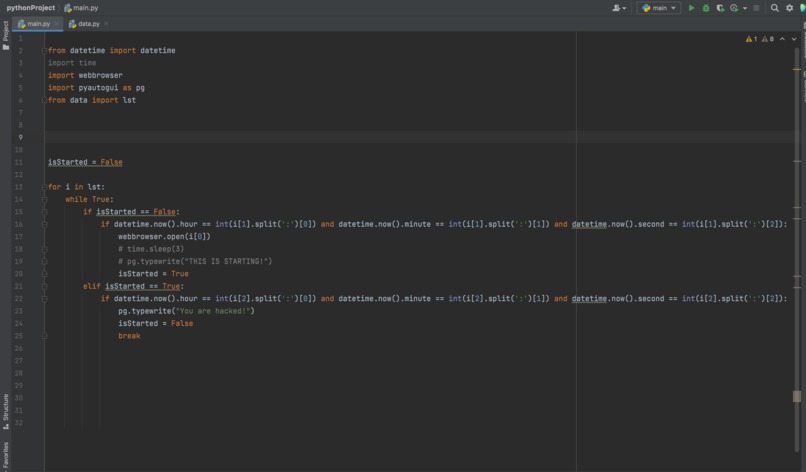The width and height of the screenshot is (806, 472).
Task: Click 'from datetime import datetime' on line 2
Action: (x=112, y=50)
